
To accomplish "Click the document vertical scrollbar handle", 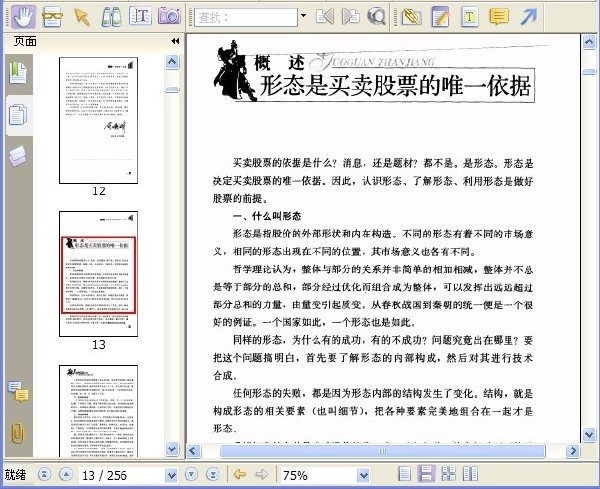I will tap(589, 72).
